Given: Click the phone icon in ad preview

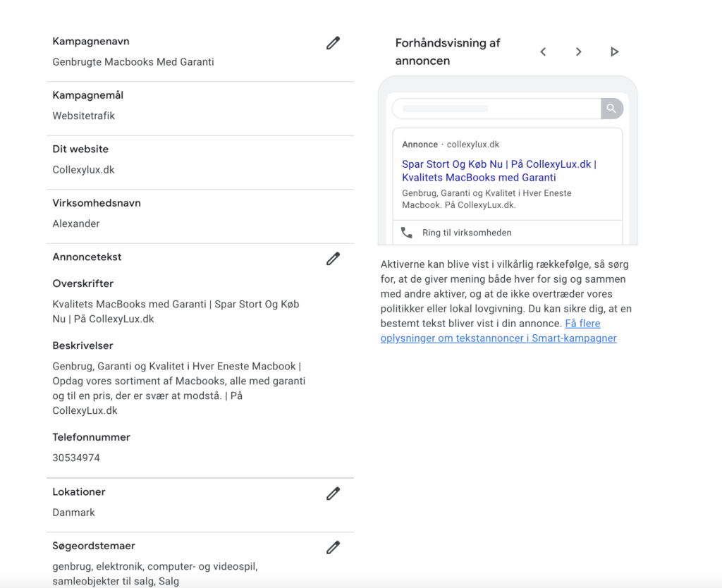Looking at the screenshot, I should click(x=407, y=232).
